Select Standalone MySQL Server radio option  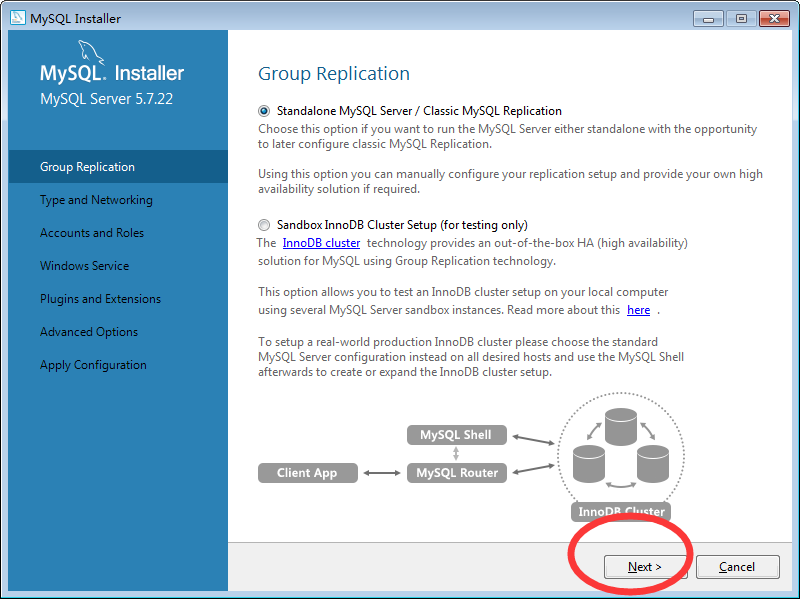point(264,111)
